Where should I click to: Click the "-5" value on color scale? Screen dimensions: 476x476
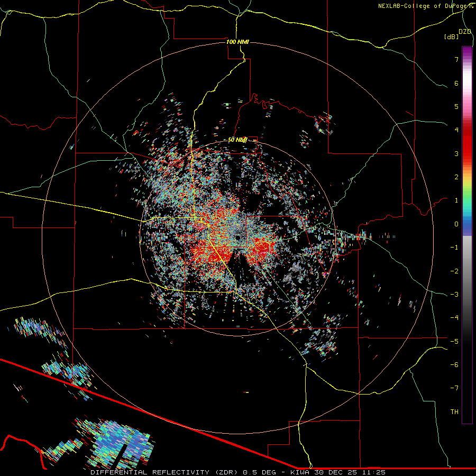(454, 342)
